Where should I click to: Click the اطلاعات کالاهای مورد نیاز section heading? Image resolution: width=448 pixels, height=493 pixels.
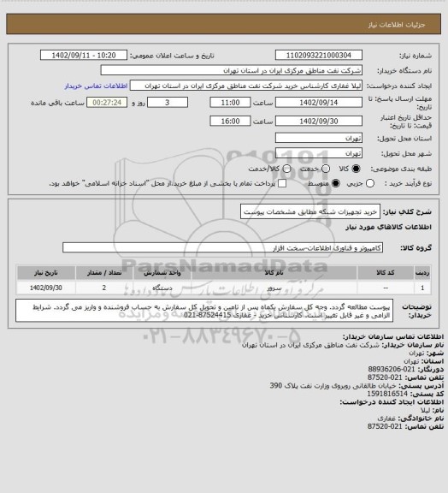pos(388,227)
